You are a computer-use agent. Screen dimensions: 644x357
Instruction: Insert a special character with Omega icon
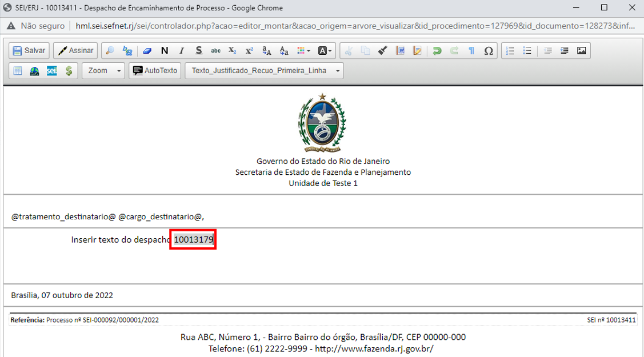488,51
